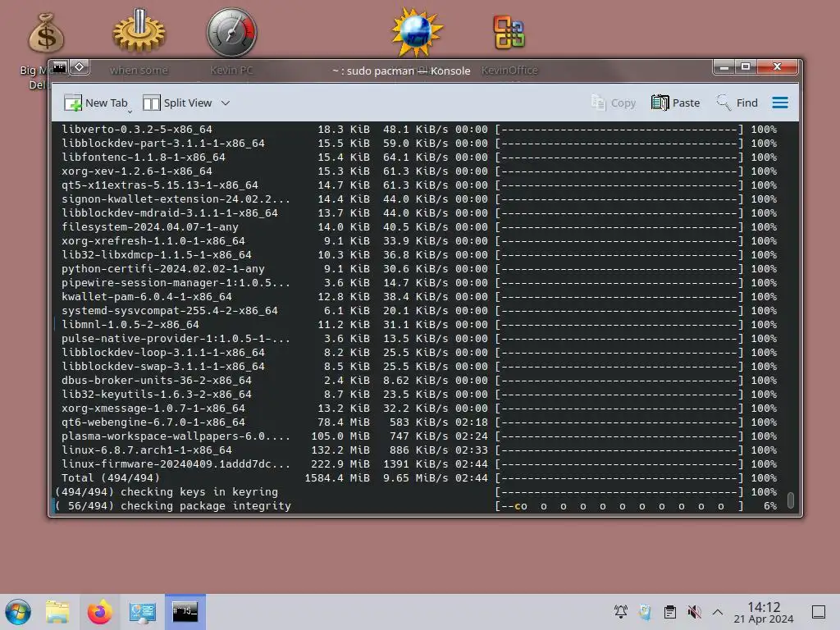
Task: Click 'filesystem-2024.04.07-1-any' text
Action: [150, 227]
